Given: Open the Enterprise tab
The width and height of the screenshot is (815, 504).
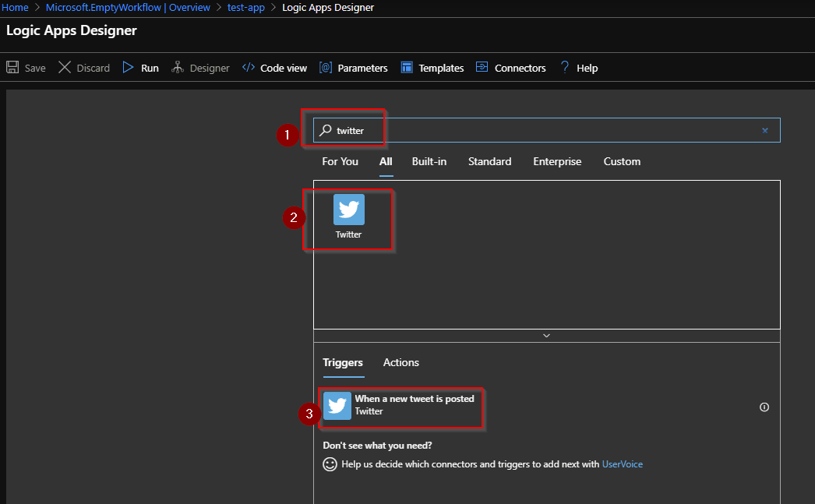Looking at the screenshot, I should tap(557, 161).
